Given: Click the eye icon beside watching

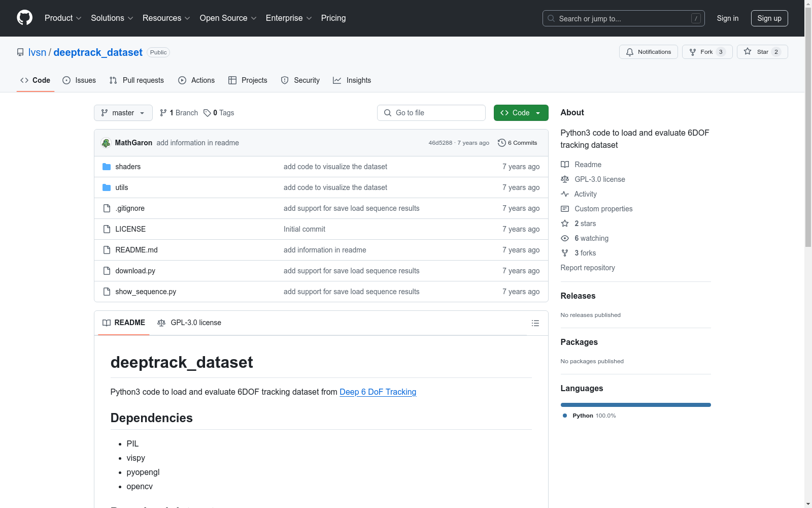Looking at the screenshot, I should [565, 238].
